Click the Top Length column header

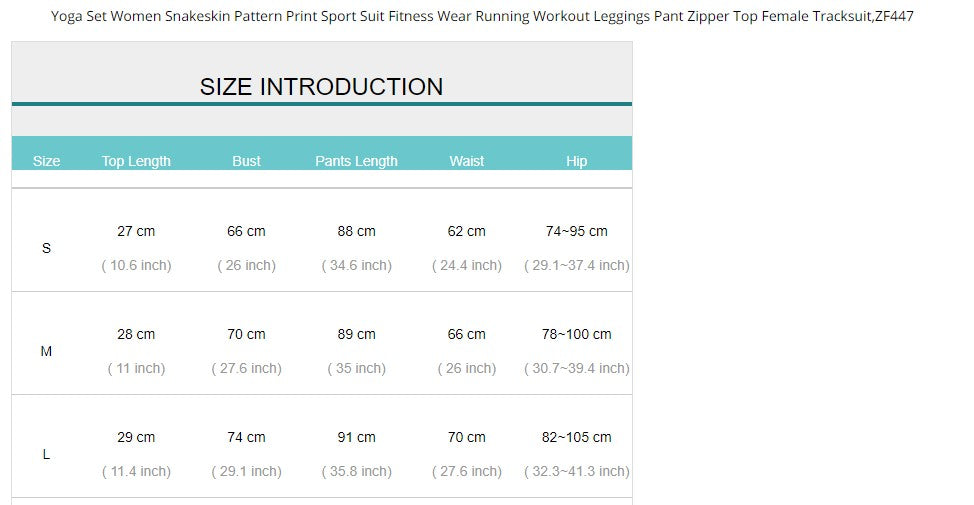tap(136, 161)
